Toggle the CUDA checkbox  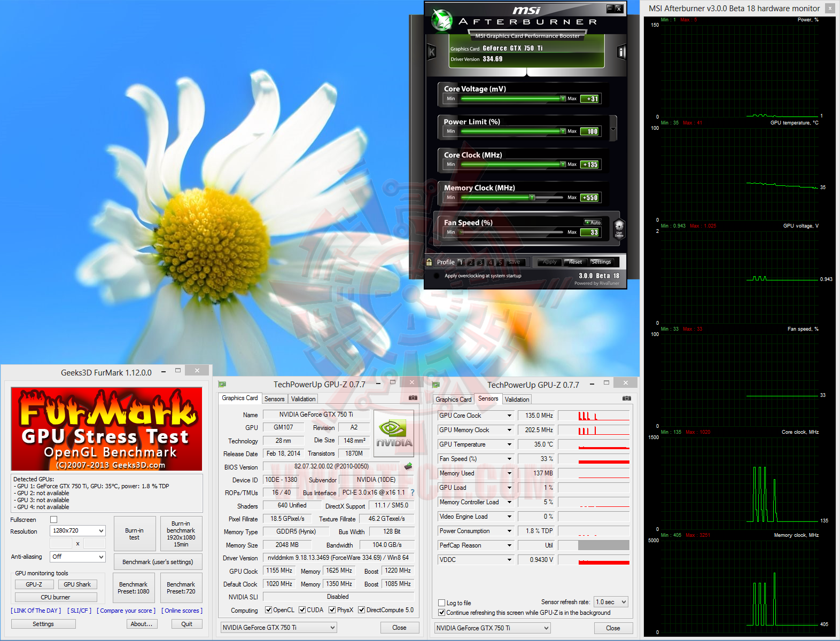tap(302, 610)
